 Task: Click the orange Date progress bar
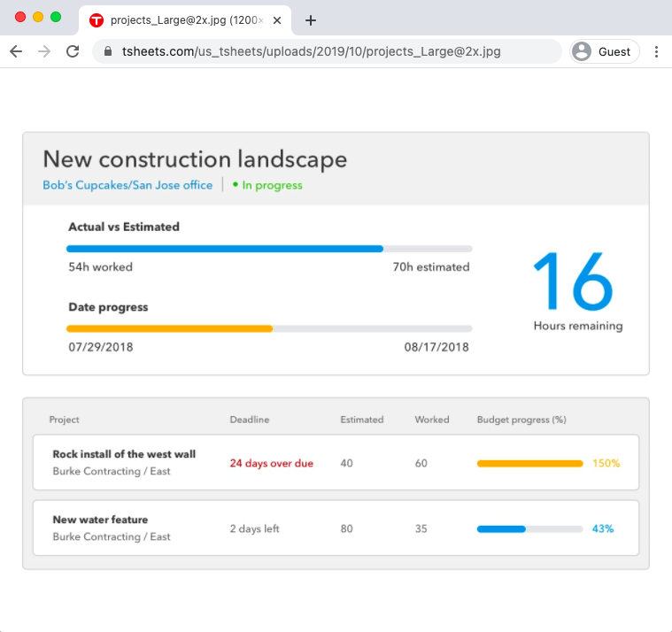click(170, 328)
